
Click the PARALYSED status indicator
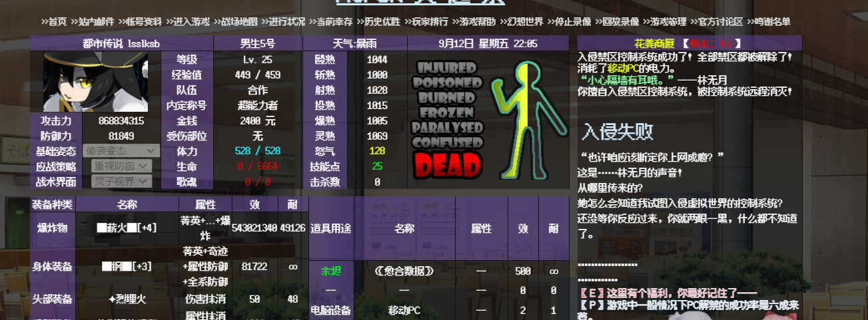click(446, 126)
